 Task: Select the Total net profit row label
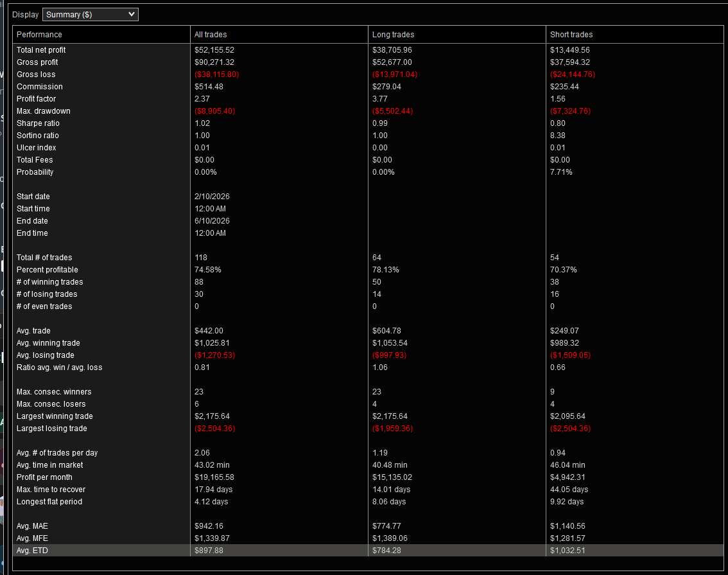click(x=41, y=49)
